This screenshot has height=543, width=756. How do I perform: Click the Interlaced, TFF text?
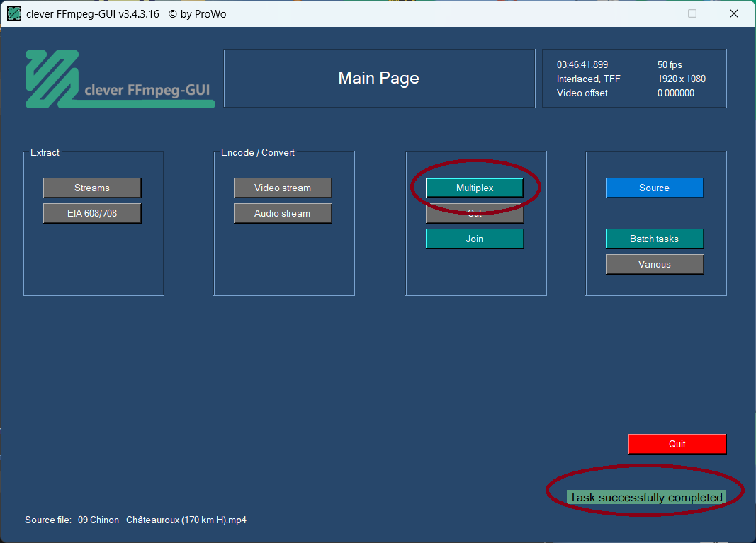pos(588,79)
